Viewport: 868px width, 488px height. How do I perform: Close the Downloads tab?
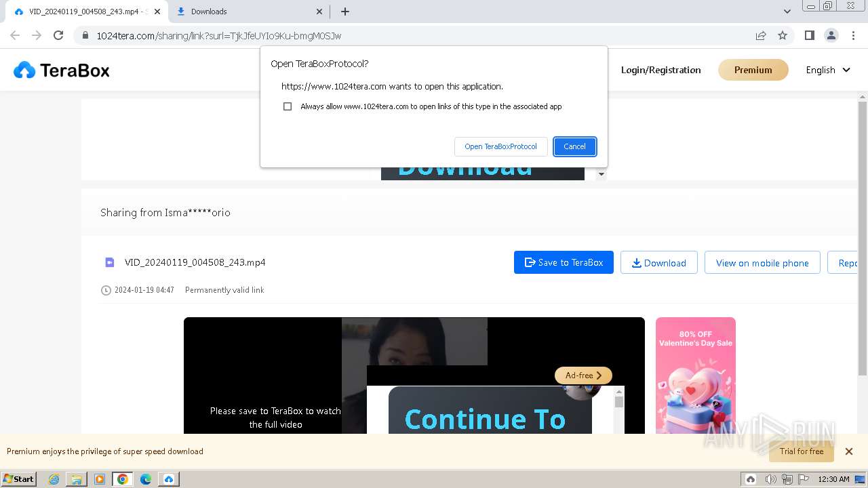[x=320, y=12]
